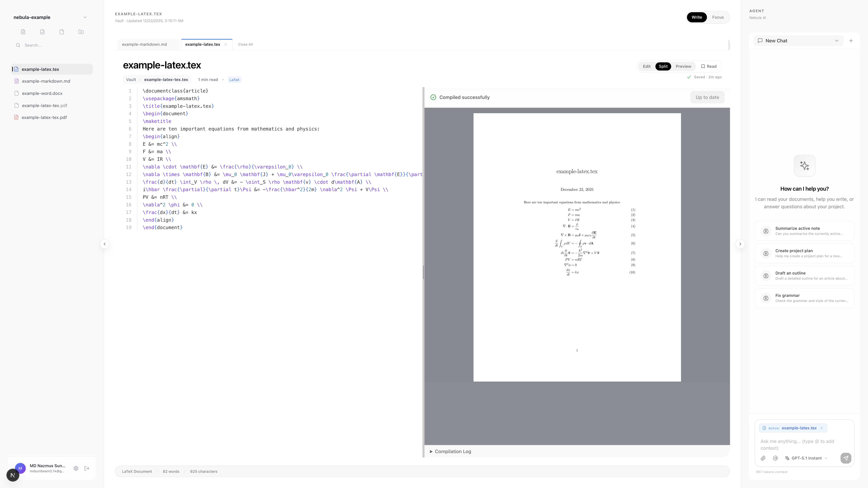868x488 pixels.
Task: Open example-word.docx in the file list
Action: coord(42,93)
